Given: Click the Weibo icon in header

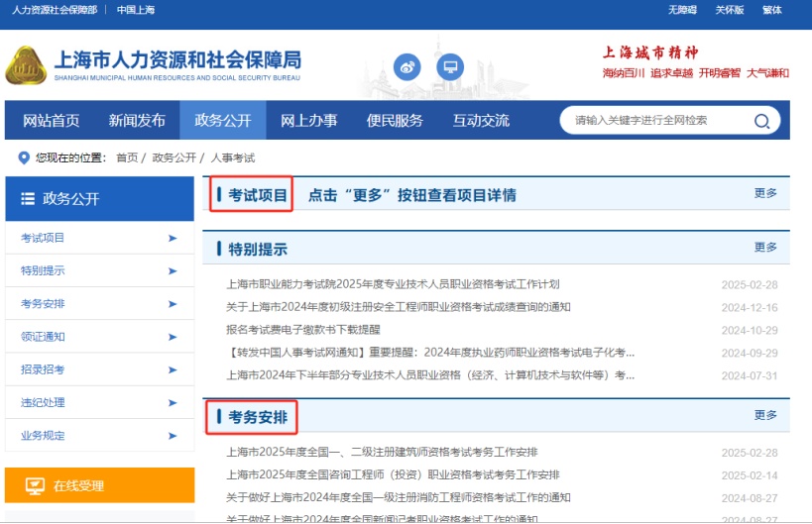Looking at the screenshot, I should click(407, 67).
